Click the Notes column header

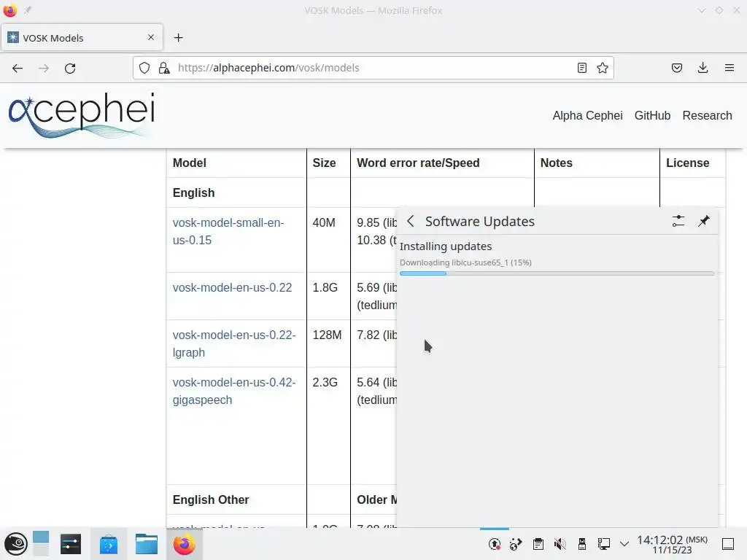pyautogui.click(x=556, y=163)
